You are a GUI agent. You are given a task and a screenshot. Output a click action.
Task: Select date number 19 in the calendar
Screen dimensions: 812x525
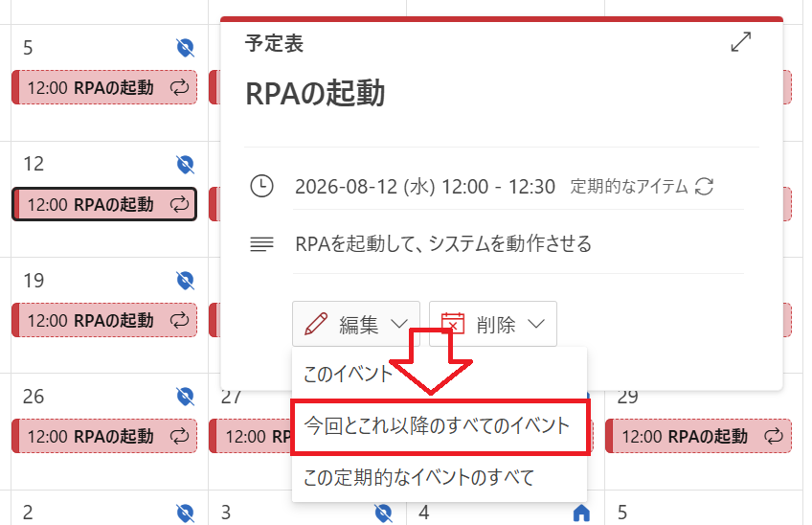tap(34, 281)
